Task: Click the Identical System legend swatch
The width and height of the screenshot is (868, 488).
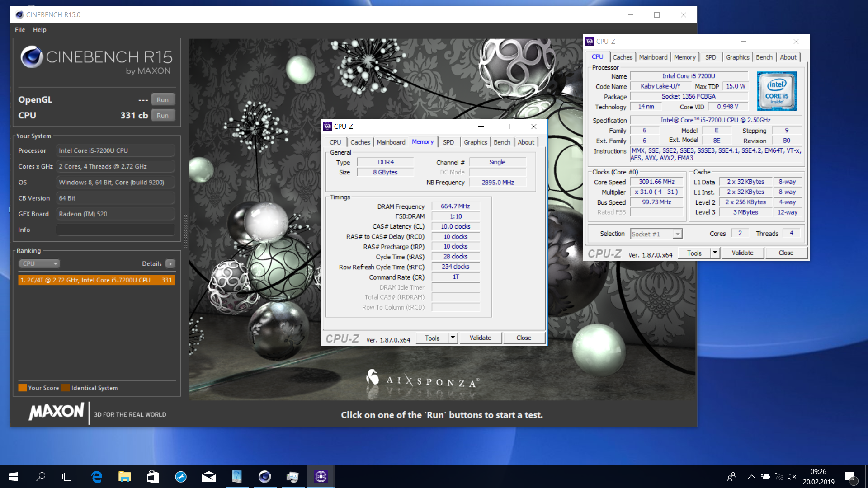Action: [66, 388]
